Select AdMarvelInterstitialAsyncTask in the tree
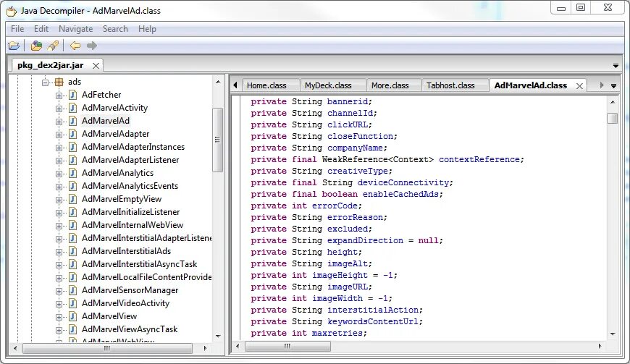The width and height of the screenshot is (630, 364). coord(140,264)
